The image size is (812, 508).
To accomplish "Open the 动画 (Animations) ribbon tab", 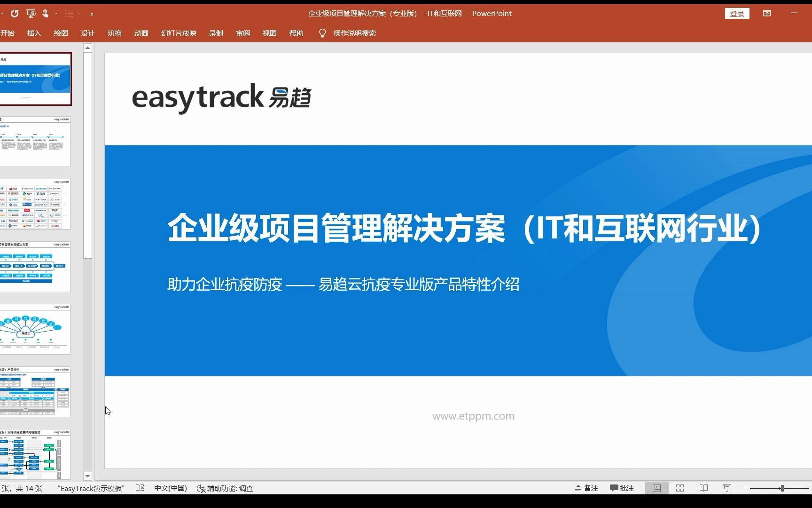I will [x=141, y=33].
